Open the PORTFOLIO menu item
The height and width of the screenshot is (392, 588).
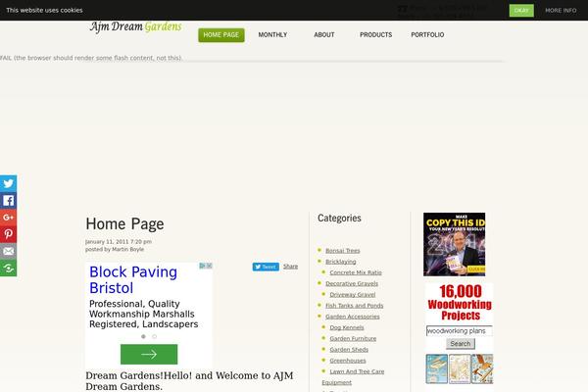pyautogui.click(x=427, y=35)
